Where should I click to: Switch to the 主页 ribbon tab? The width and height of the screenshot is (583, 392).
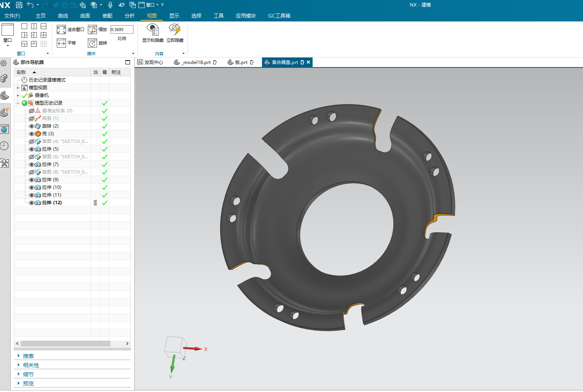pos(41,16)
